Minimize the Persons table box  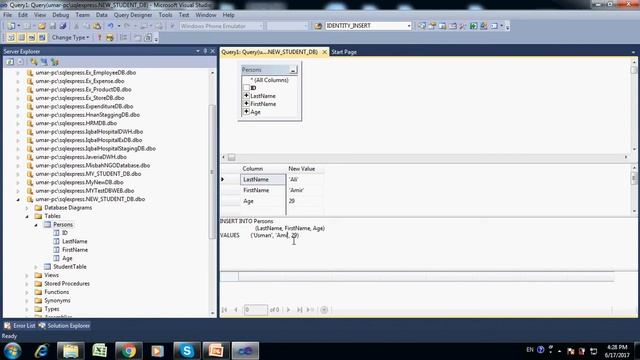[x=293, y=70]
